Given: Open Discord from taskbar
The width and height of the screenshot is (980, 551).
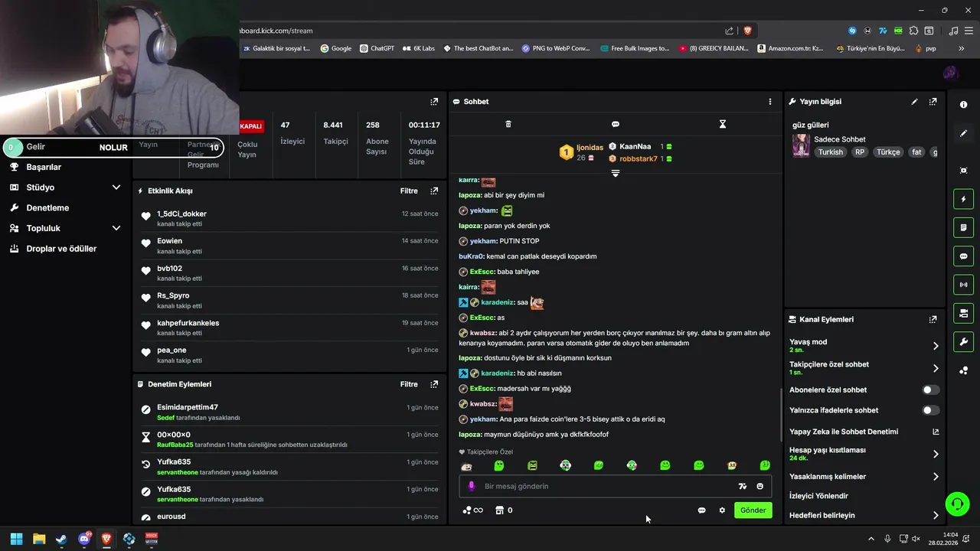Looking at the screenshot, I should pos(84,539).
